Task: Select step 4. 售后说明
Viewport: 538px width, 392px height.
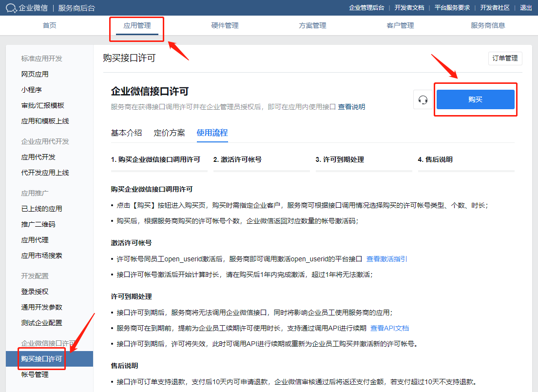Action: pos(435,159)
